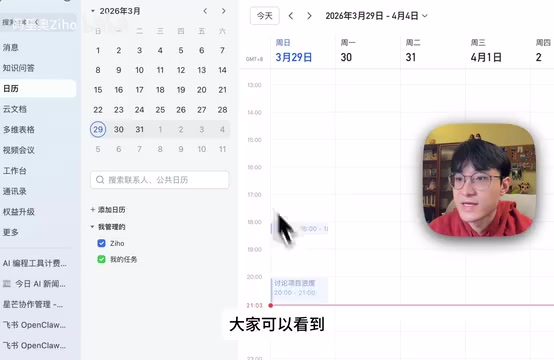The width and height of the screenshot is (554, 360).
Task: Uncheck the 我的任务 calendar checkbox
Action: (101, 259)
